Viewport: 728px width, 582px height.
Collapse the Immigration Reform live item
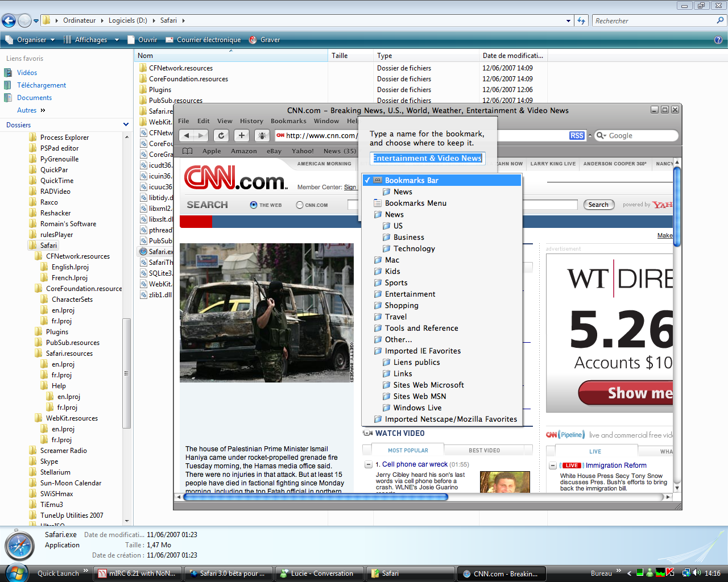coord(552,465)
